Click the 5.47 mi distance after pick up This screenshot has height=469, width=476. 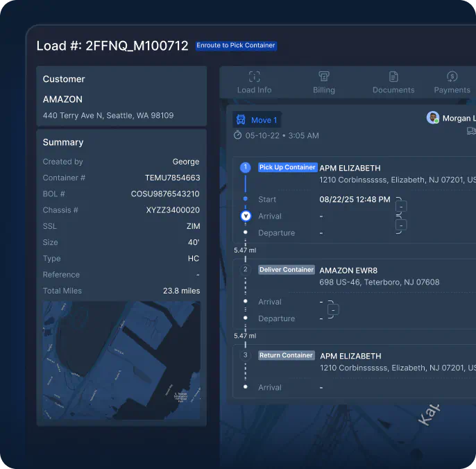[x=245, y=250]
